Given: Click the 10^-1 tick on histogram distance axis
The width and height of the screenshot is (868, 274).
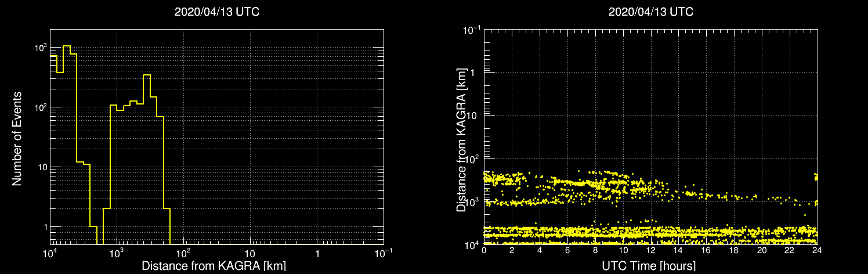Looking at the screenshot, I should [x=384, y=253].
